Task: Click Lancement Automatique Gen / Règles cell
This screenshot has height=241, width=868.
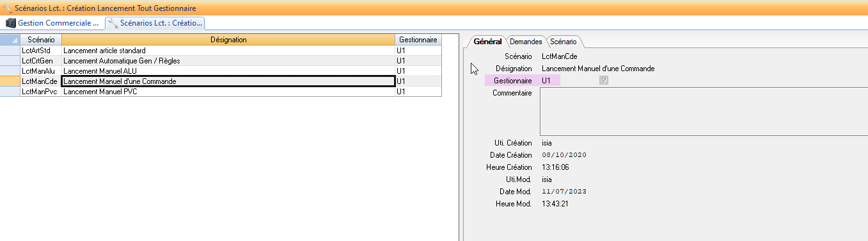Action: click(x=228, y=61)
